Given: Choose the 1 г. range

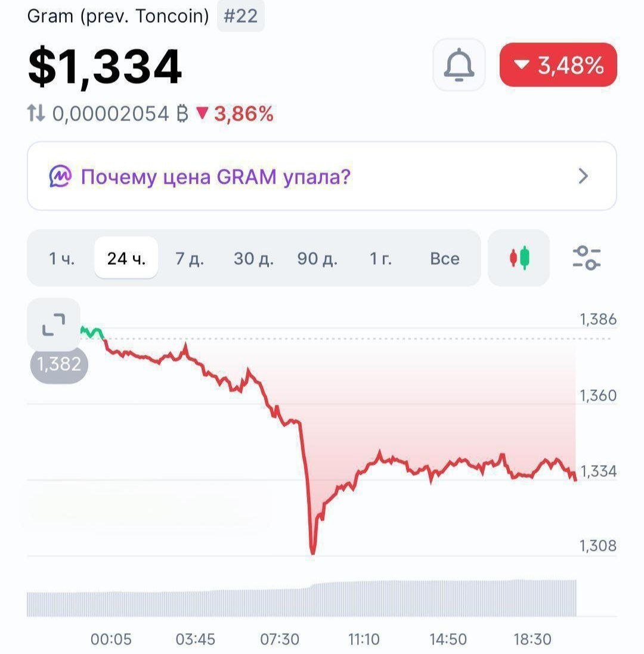Looking at the screenshot, I should point(381,258).
